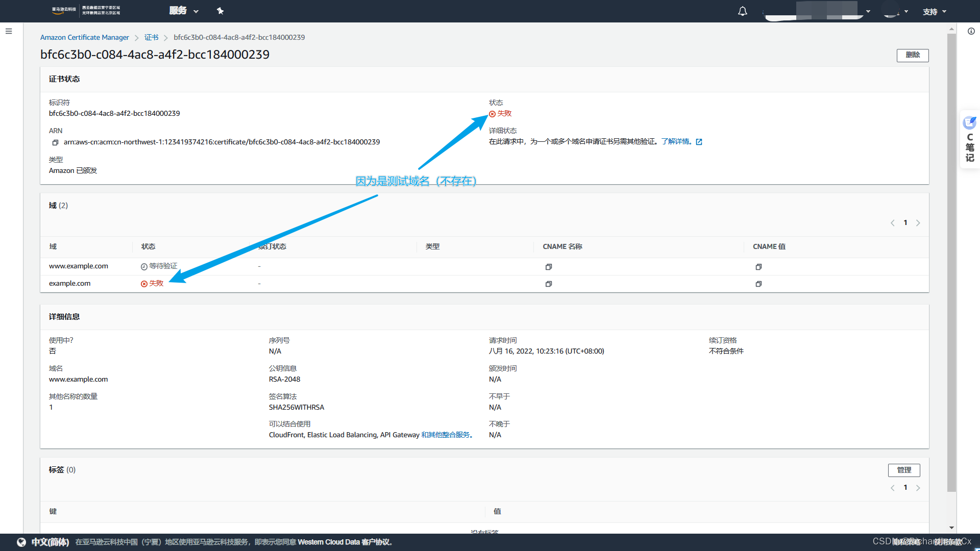Go to next page in tags table
980x551 pixels.
918,488
